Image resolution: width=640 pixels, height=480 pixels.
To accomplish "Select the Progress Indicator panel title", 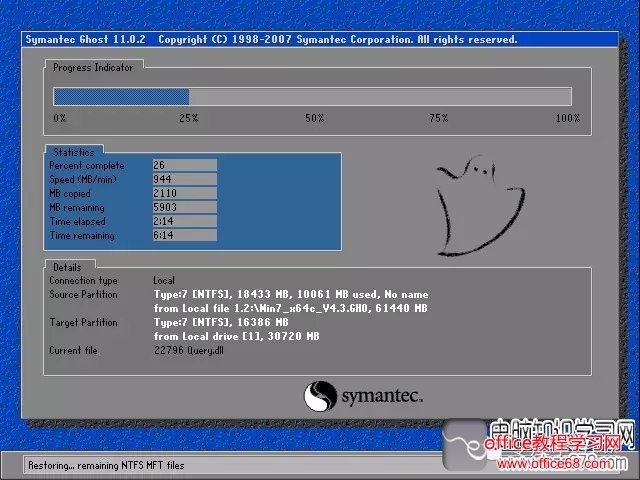I will pos(93,67).
